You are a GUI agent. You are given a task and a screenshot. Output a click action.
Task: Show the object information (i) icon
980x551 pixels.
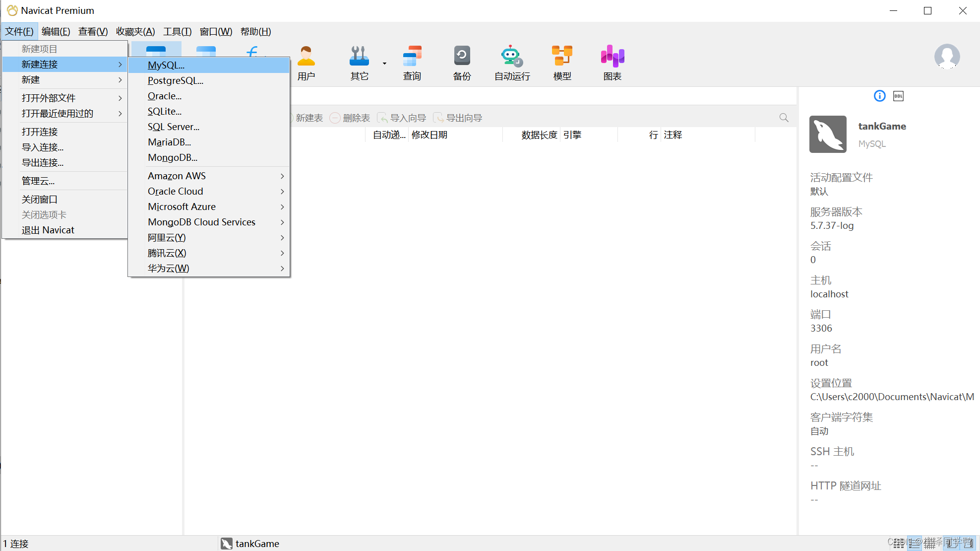[x=879, y=96]
